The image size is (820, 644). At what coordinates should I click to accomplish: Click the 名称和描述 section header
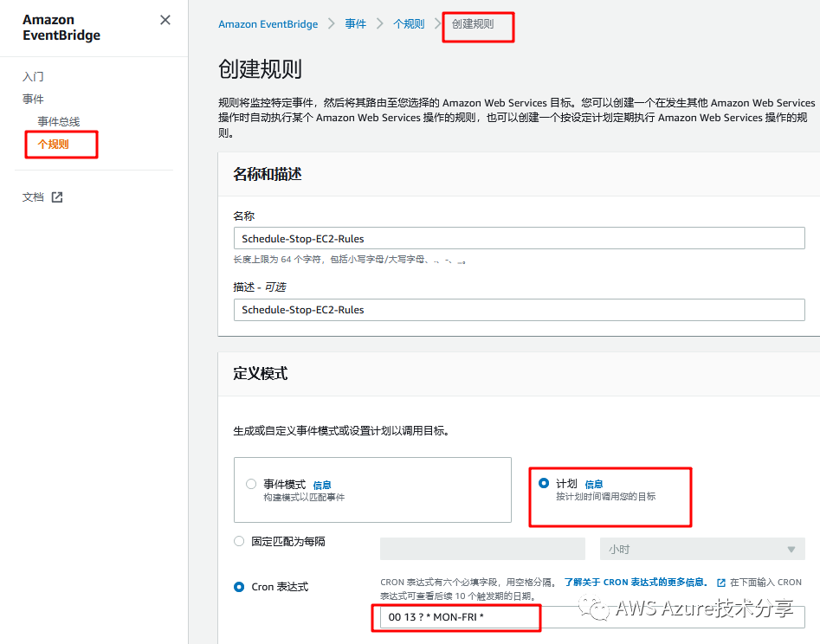click(268, 174)
